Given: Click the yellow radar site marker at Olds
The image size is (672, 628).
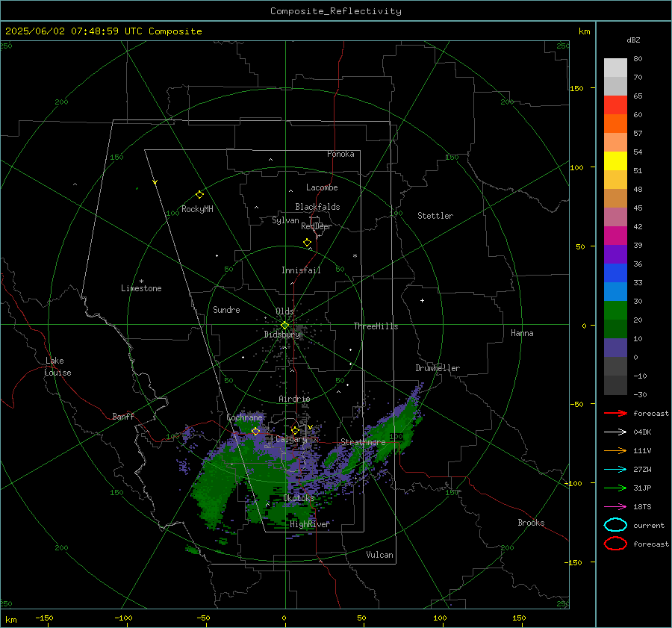Looking at the screenshot, I should pos(284,326).
